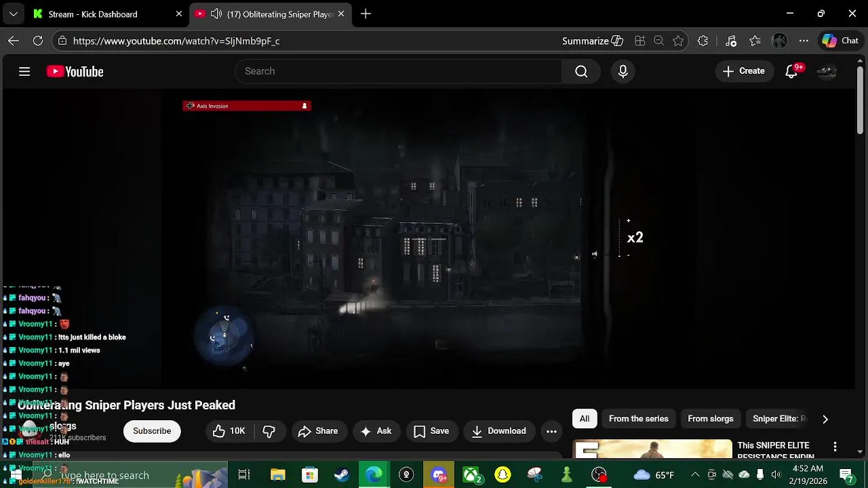The image size is (868, 488).
Task: Click the Share button
Action: pos(317,431)
